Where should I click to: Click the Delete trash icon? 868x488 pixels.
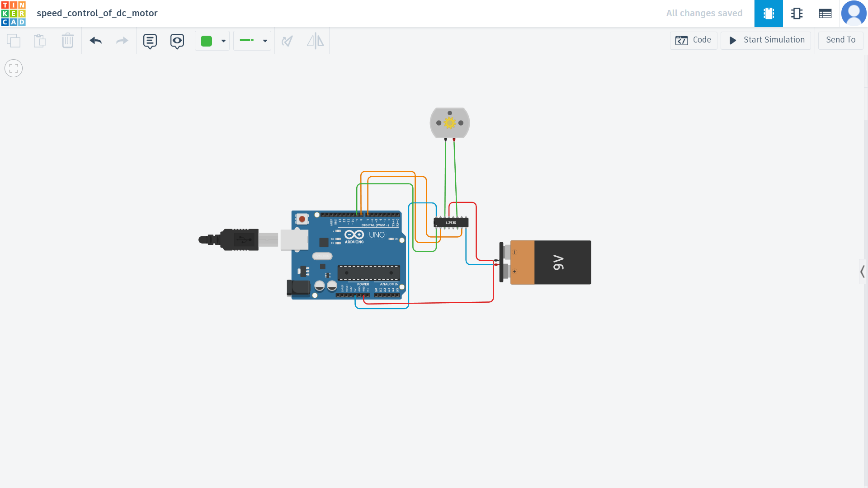67,41
